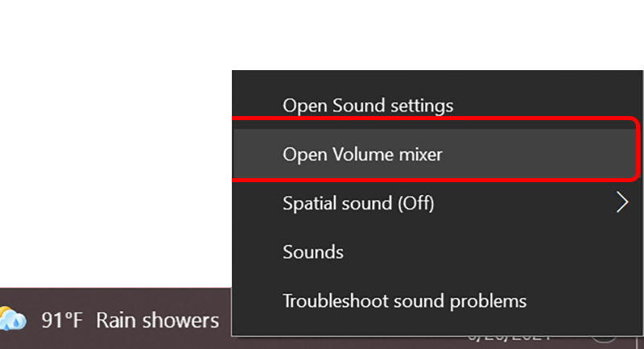Image resolution: width=644 pixels, height=349 pixels.
Task: Click the Show desktop strip at taskbar edge
Action: tap(642, 343)
